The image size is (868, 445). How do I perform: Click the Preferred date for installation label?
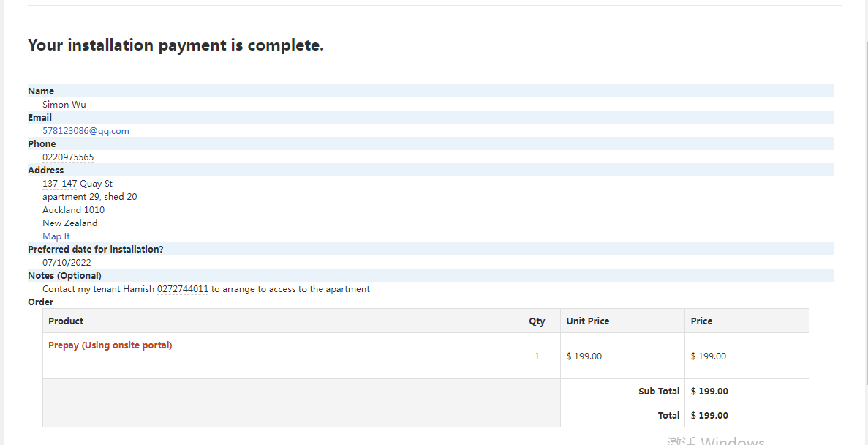tap(96, 250)
